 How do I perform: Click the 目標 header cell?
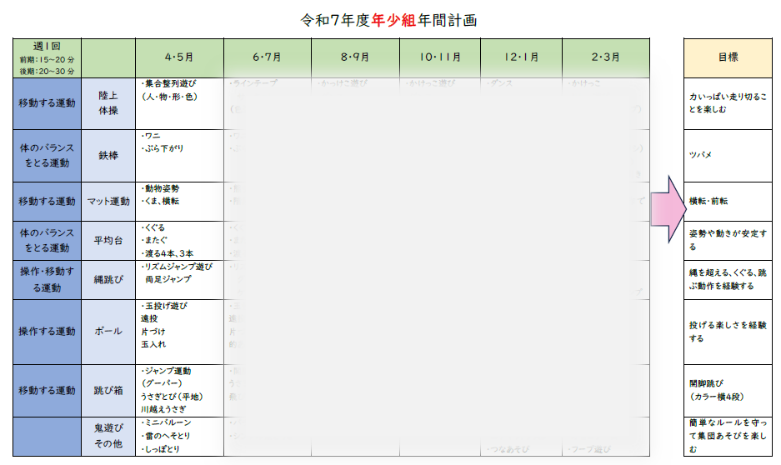(x=729, y=58)
